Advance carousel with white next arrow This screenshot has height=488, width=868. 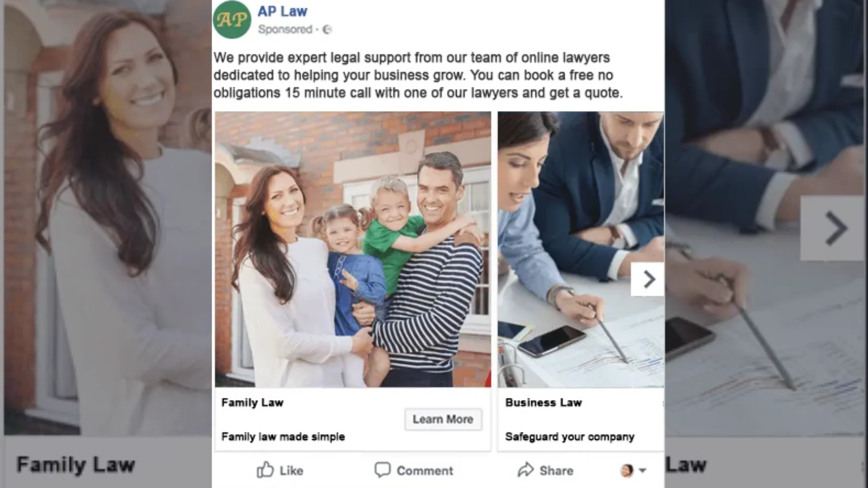click(648, 280)
